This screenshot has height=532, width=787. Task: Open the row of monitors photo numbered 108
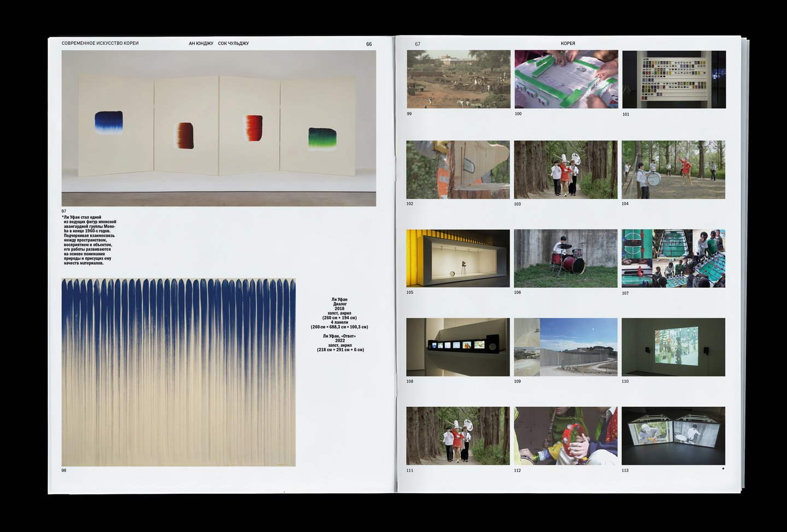coord(458,347)
